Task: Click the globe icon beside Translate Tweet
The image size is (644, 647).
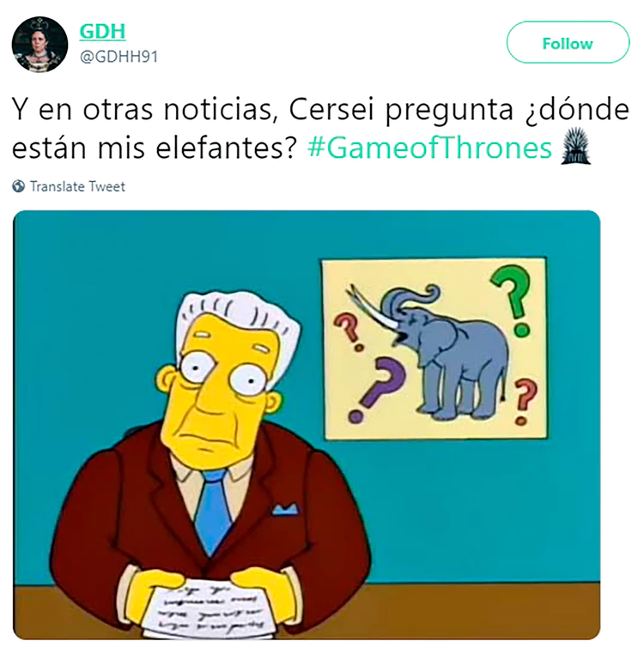Action: click(x=18, y=186)
